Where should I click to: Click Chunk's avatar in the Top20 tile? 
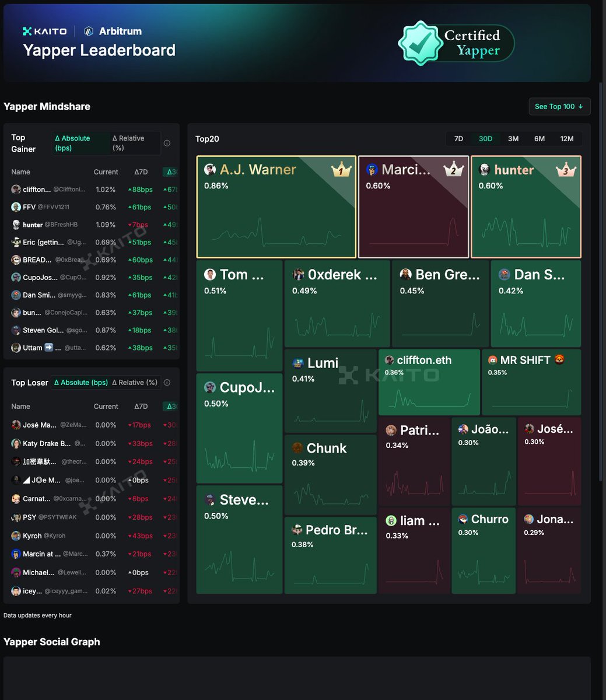tap(297, 448)
